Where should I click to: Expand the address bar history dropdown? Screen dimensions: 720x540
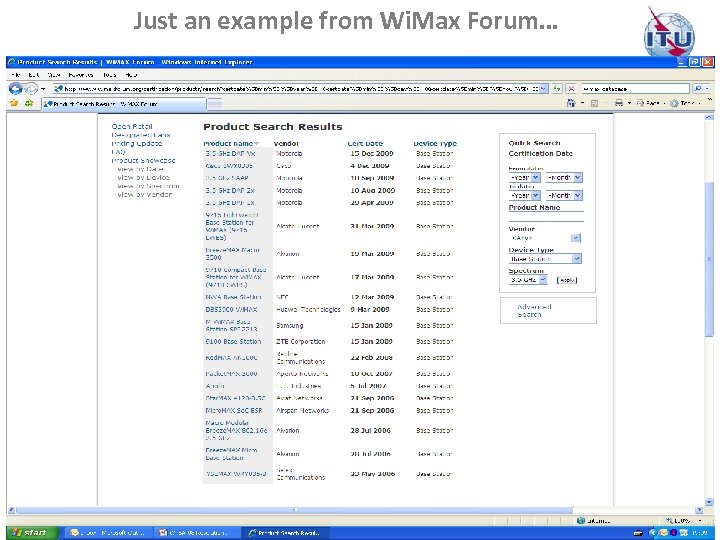click(x=543, y=89)
